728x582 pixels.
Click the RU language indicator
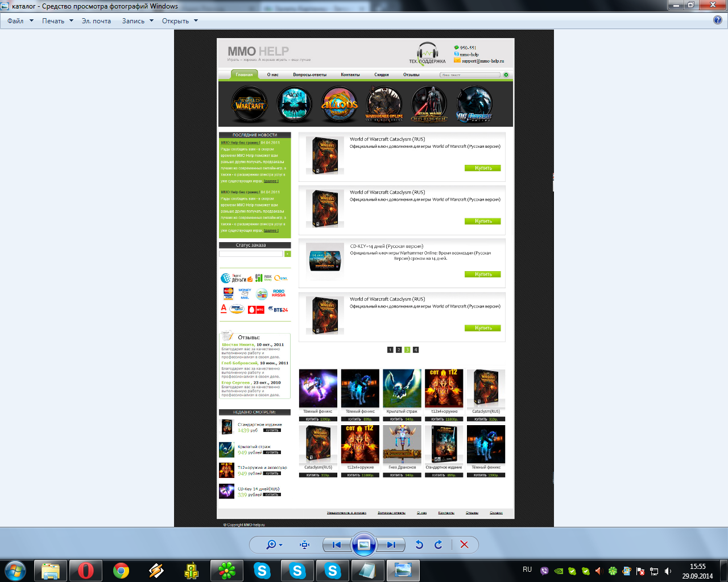tap(527, 569)
